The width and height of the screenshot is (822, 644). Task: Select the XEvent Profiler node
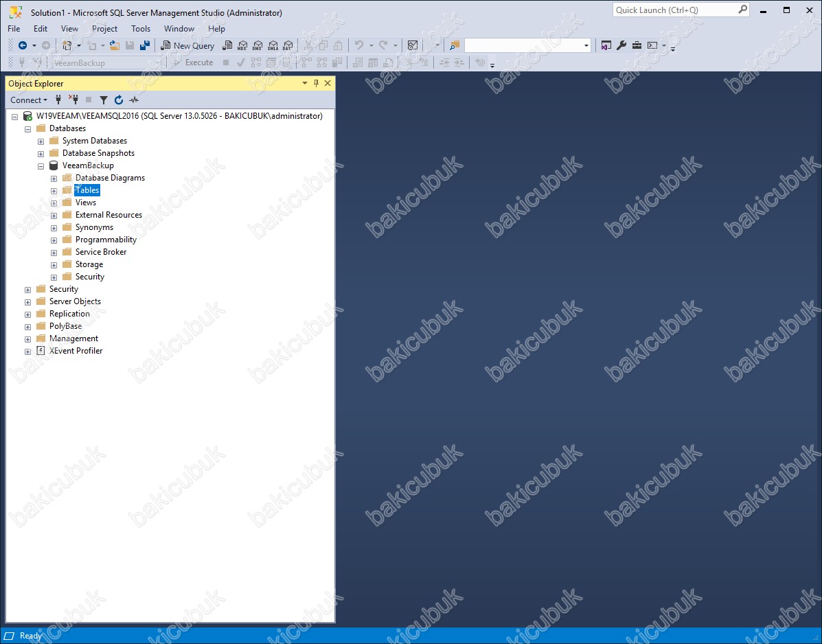76,351
